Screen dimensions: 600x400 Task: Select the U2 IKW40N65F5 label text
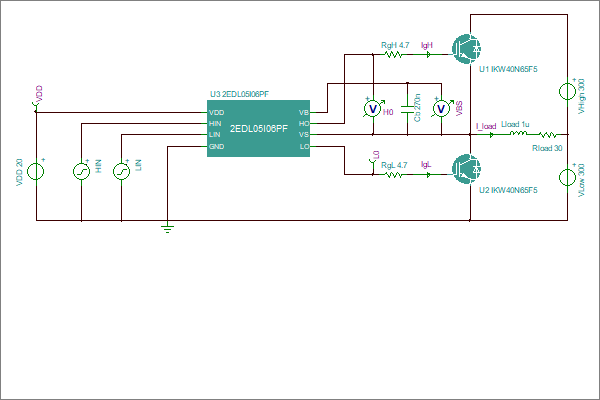click(508, 190)
